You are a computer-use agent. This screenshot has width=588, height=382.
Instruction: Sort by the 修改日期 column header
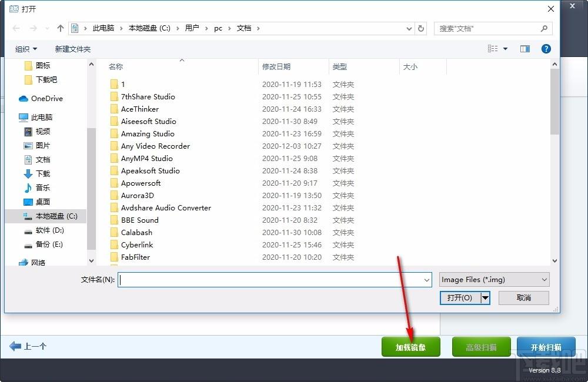point(276,67)
